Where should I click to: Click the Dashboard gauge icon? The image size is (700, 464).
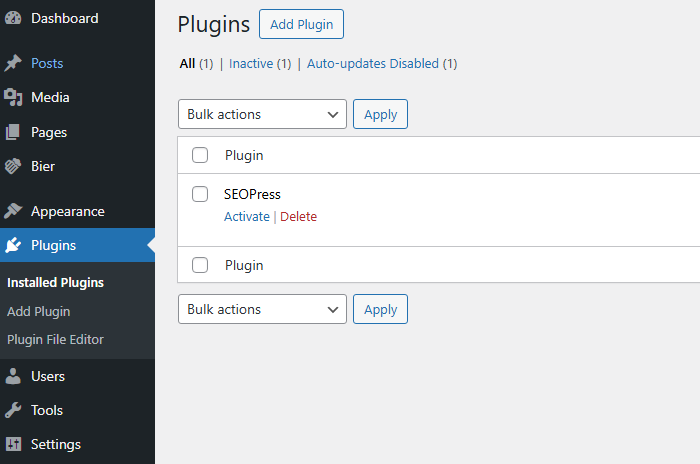click(13, 18)
